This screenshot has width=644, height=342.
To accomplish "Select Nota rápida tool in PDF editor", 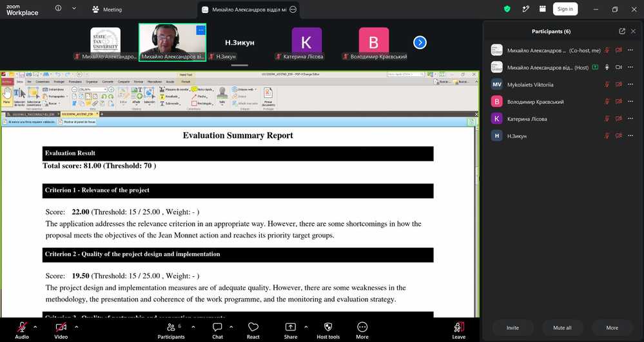I will tap(202, 89).
